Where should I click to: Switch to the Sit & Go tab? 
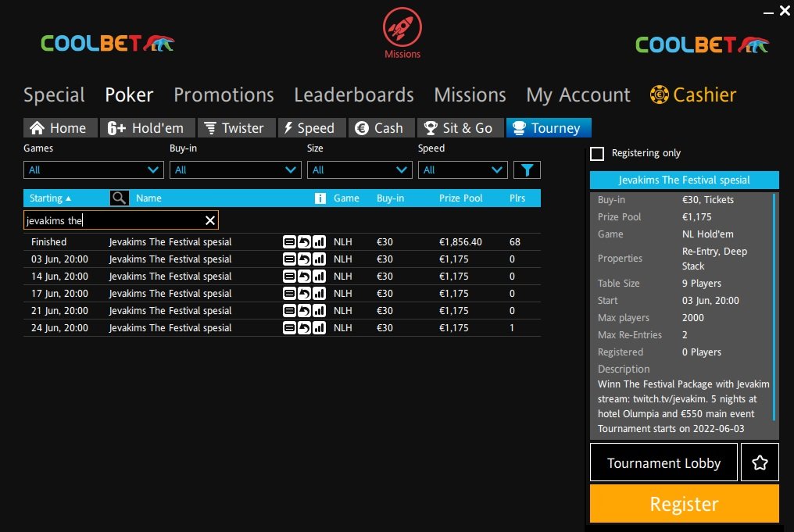[x=461, y=128]
